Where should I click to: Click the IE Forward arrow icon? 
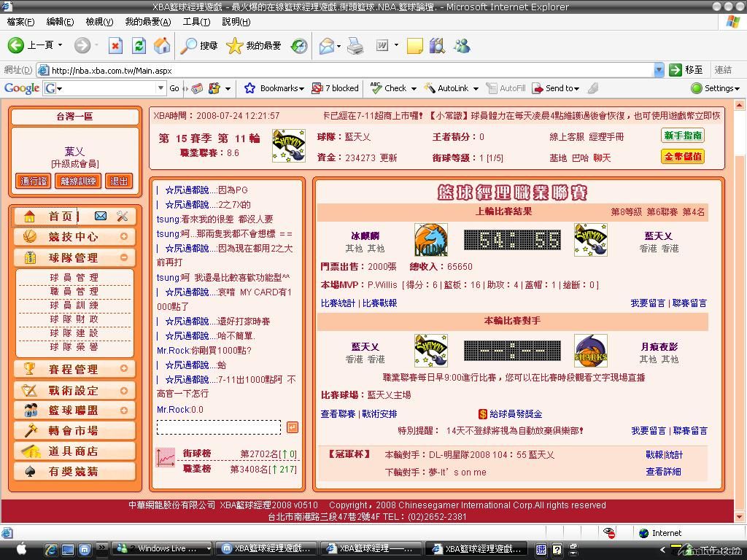pyautogui.click(x=82, y=45)
